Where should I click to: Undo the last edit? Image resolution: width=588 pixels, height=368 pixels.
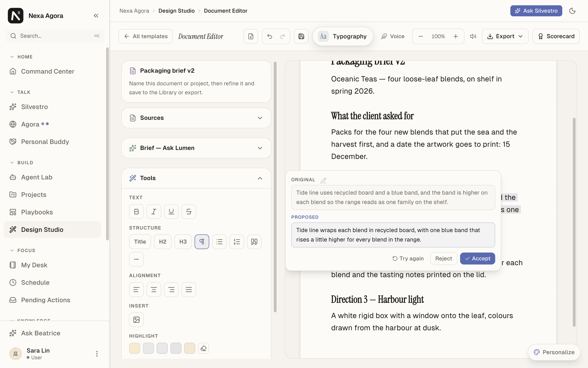click(270, 36)
